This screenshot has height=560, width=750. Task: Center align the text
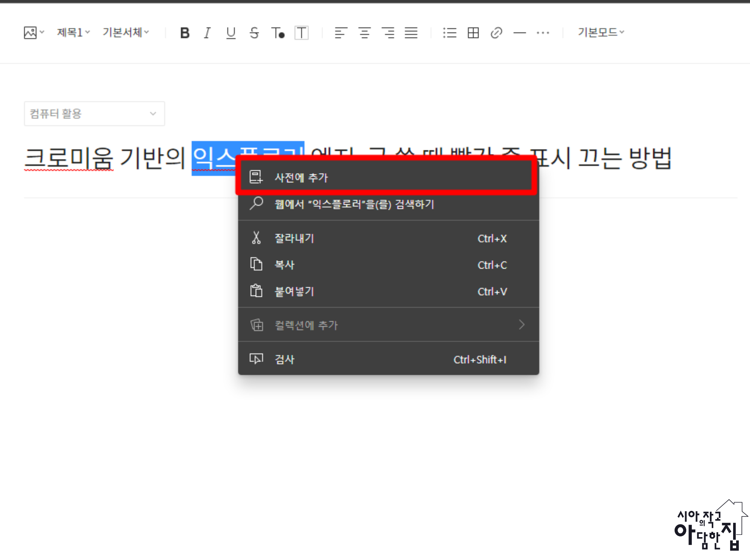[364, 33]
